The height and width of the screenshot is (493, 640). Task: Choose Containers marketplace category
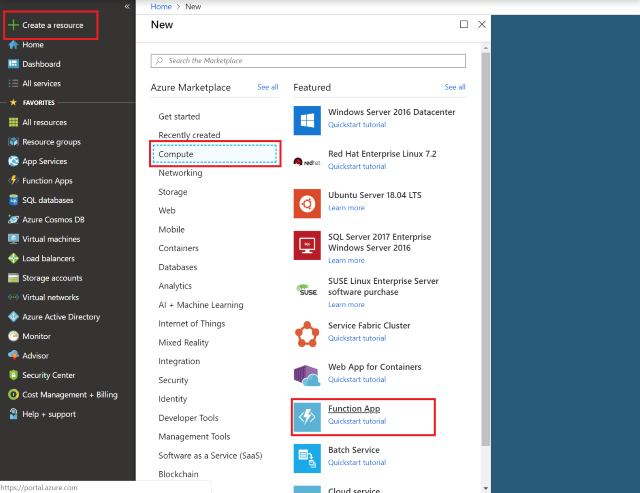click(x=178, y=248)
